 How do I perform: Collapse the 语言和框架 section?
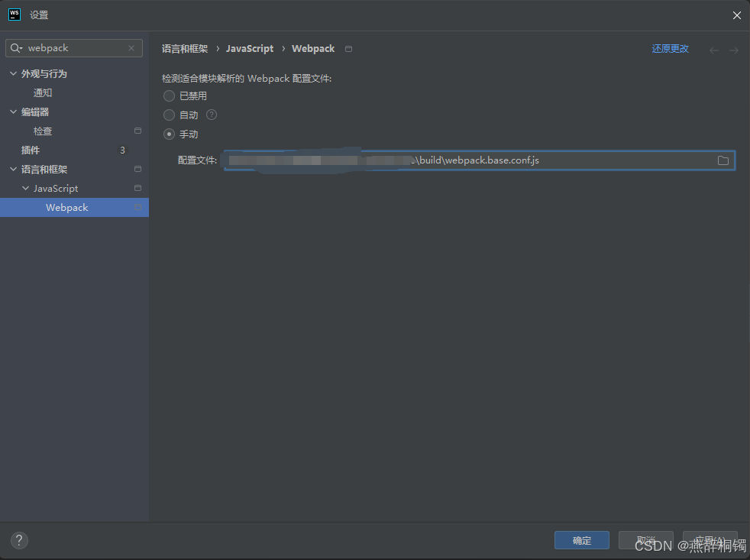coord(14,169)
